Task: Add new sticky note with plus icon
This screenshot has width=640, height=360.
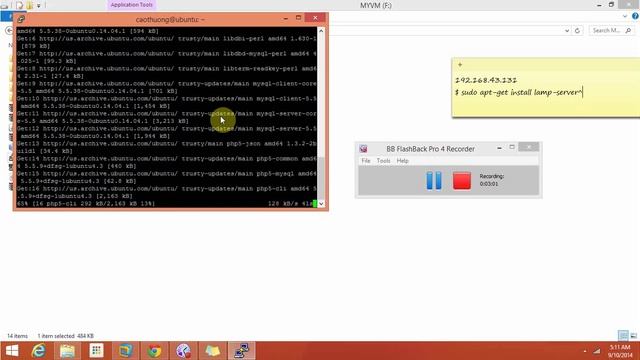Action: point(460,64)
